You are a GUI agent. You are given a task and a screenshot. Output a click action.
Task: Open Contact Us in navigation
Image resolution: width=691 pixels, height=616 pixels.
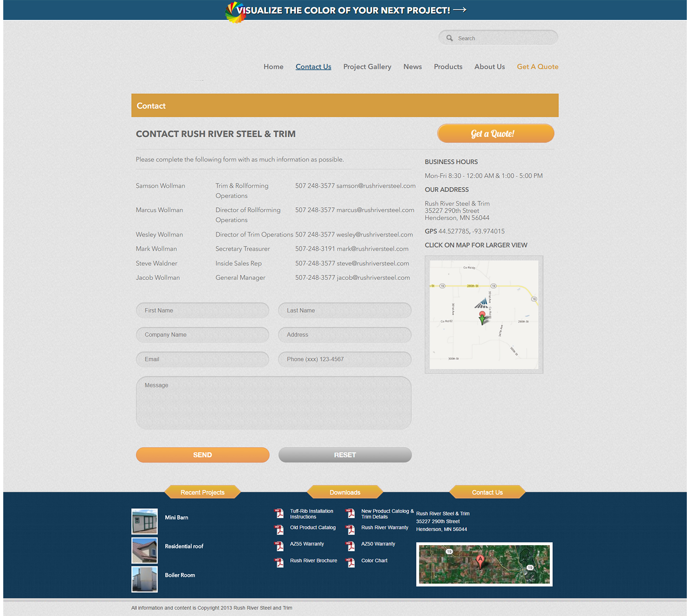pyautogui.click(x=313, y=67)
